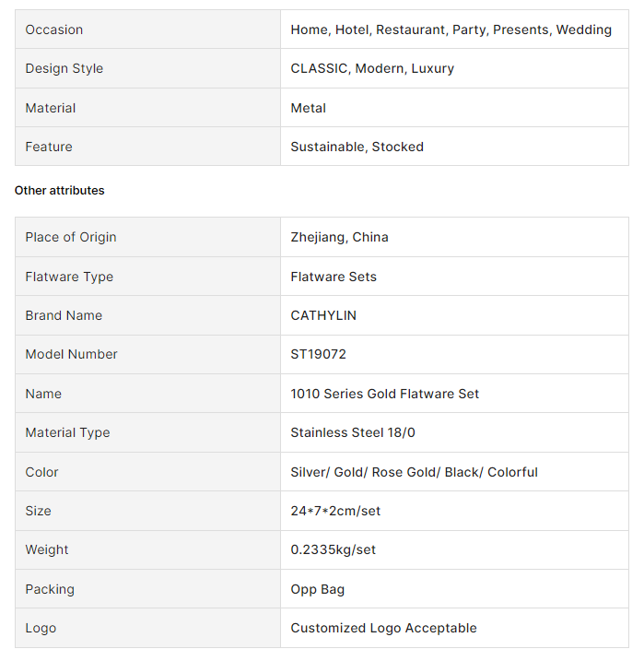Select the 'Home, Hotel, Restaurant, Party' occasion value
Screen dimensions: 644x661
click(451, 30)
